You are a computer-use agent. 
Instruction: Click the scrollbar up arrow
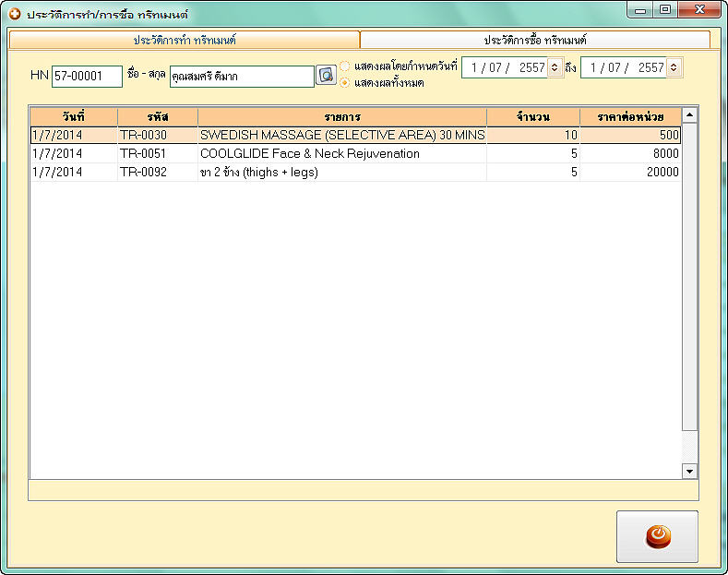pyautogui.click(x=689, y=114)
